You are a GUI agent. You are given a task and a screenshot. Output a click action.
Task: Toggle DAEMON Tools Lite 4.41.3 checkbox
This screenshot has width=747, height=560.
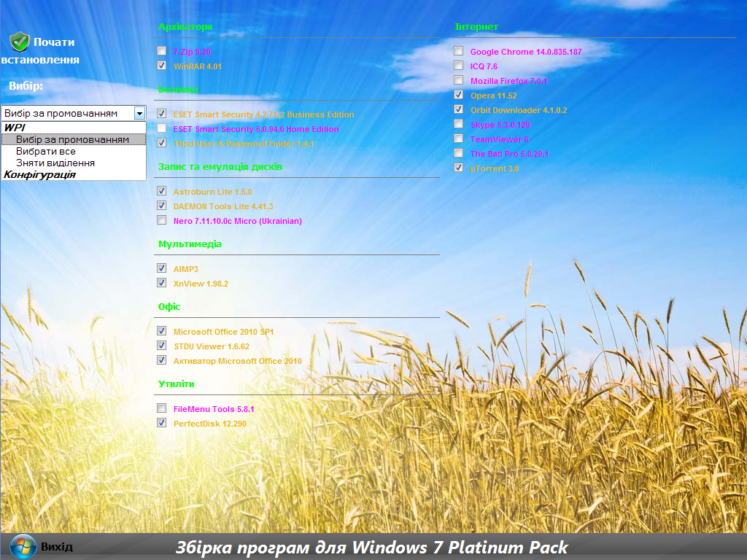coord(161,205)
